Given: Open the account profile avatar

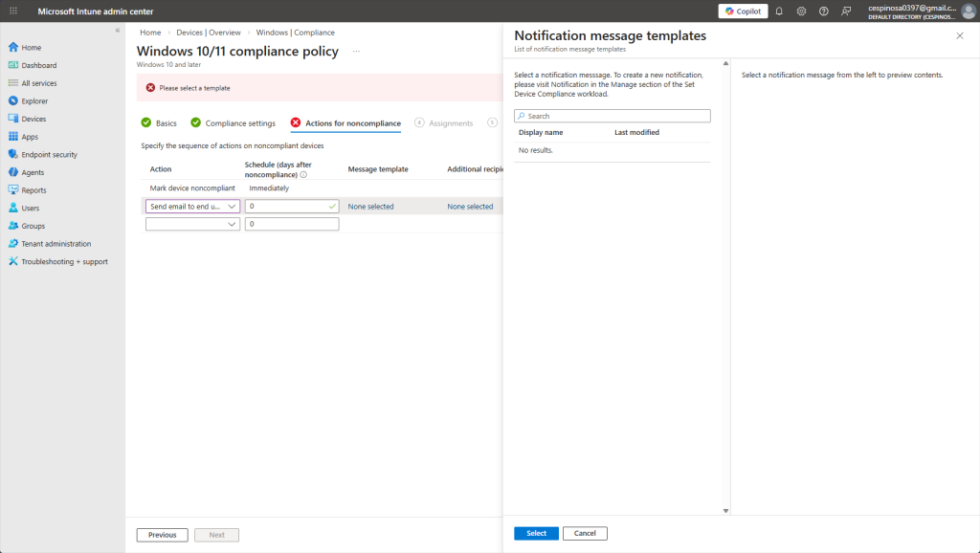Looking at the screenshot, I should 968,11.
